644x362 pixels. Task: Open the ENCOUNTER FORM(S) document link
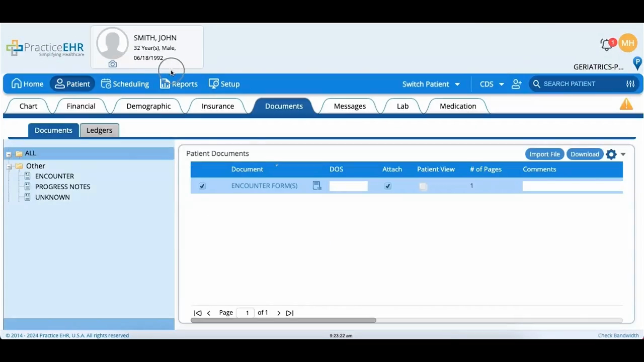(x=264, y=186)
